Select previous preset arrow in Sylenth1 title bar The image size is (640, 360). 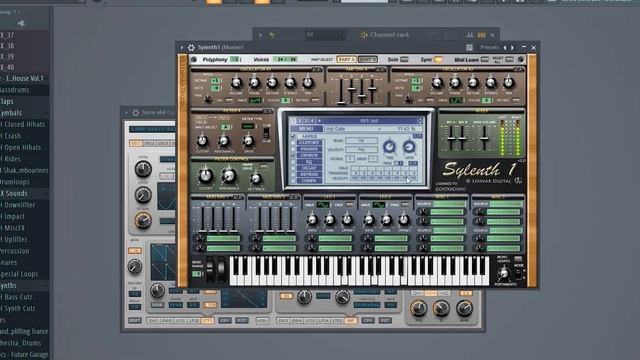(x=505, y=48)
